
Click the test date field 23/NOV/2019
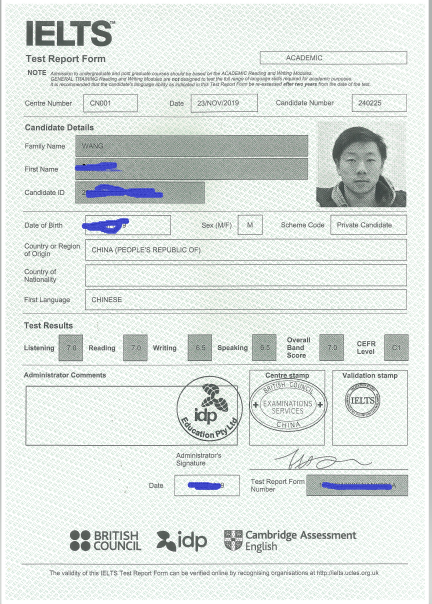(224, 103)
